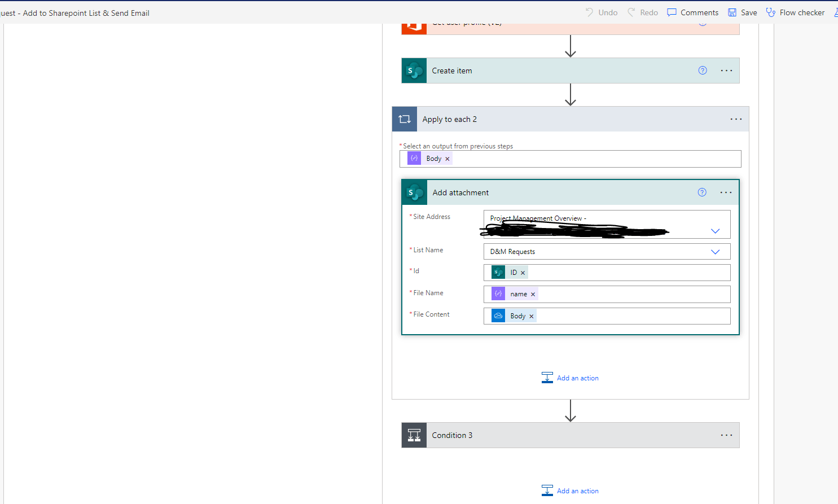838x504 pixels.
Task: Save the flow
Action: pyautogui.click(x=742, y=12)
